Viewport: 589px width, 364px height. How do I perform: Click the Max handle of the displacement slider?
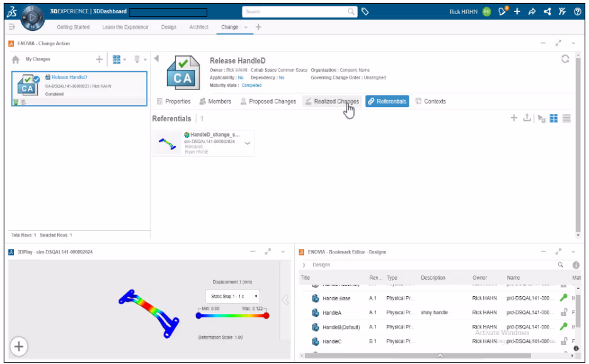(266, 316)
